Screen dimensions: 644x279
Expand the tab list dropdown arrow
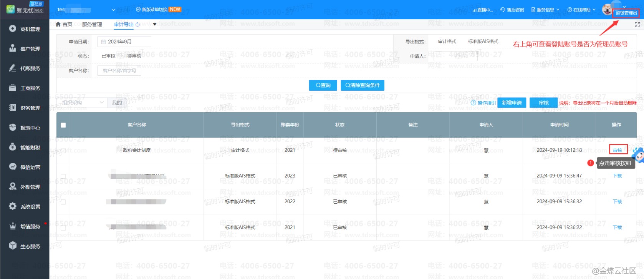[x=155, y=25]
